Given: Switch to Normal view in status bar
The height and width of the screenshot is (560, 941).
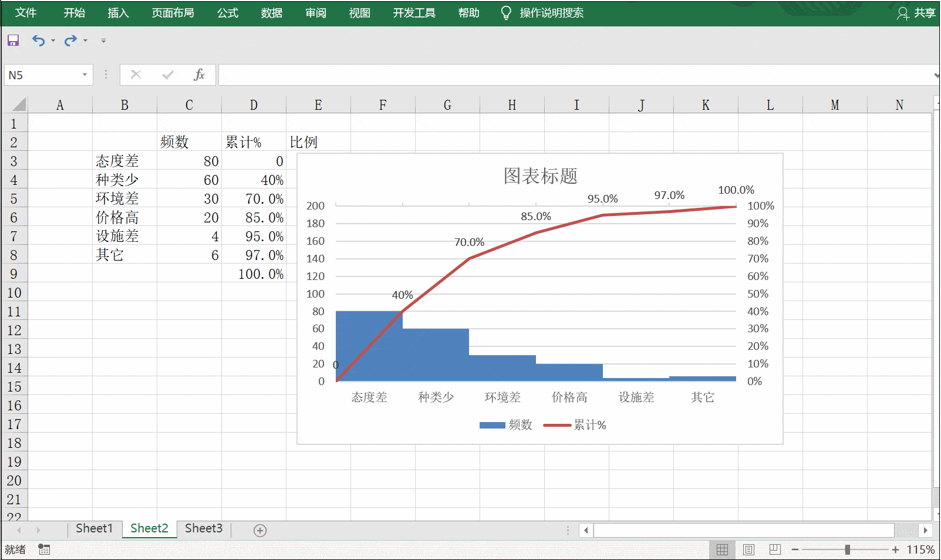Looking at the screenshot, I should (x=722, y=549).
